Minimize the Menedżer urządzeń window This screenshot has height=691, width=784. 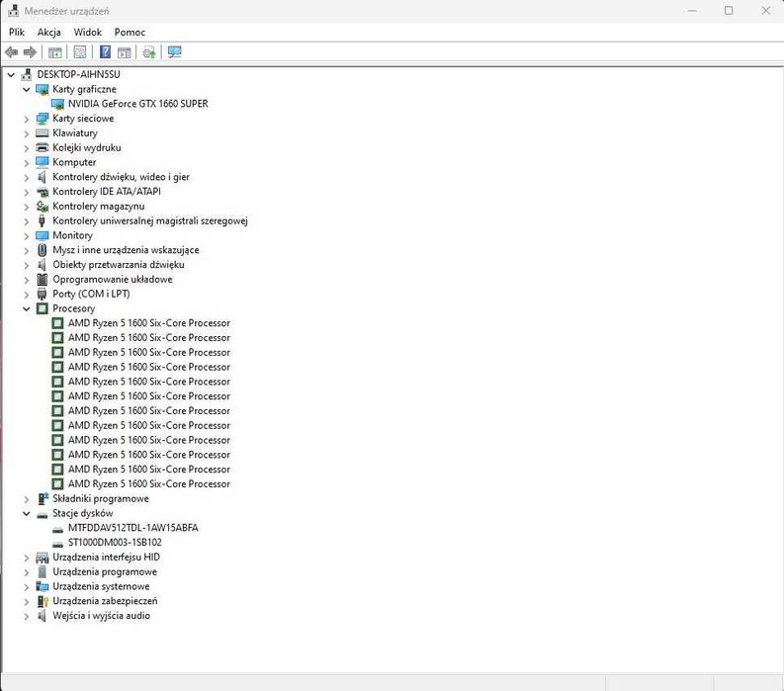click(x=692, y=11)
